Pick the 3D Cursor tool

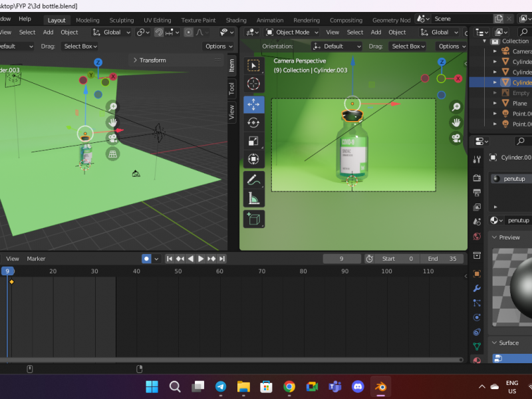click(253, 83)
